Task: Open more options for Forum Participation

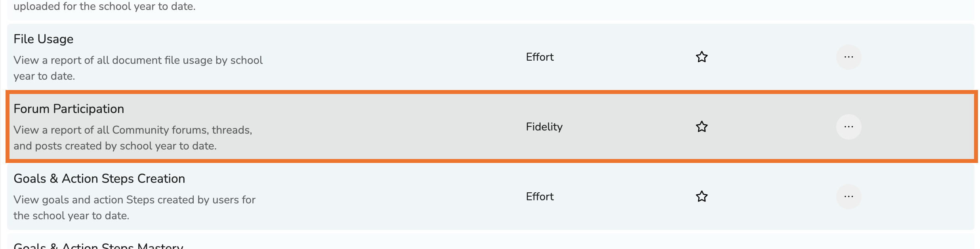Action: click(848, 127)
